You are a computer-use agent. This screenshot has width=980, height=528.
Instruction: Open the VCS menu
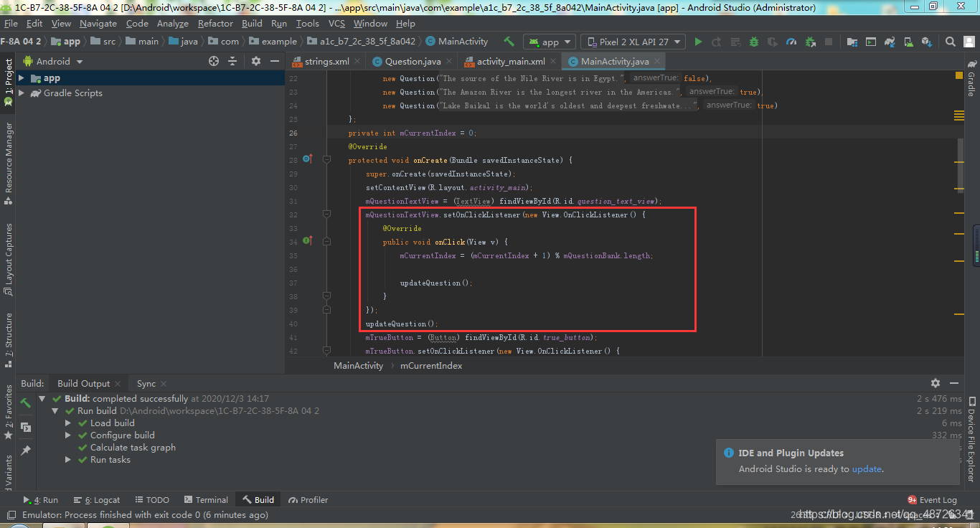click(x=336, y=23)
